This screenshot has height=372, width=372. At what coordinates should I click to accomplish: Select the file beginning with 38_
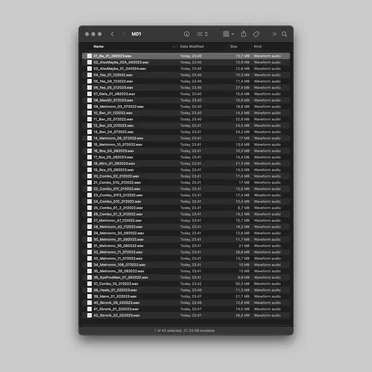[186, 290]
